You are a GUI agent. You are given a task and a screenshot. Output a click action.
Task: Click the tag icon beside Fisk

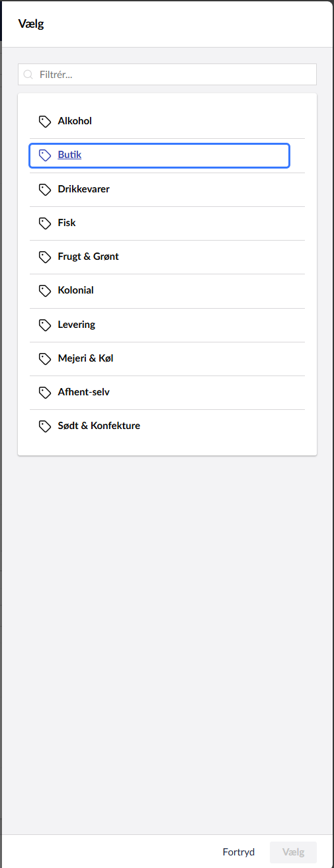tap(45, 223)
